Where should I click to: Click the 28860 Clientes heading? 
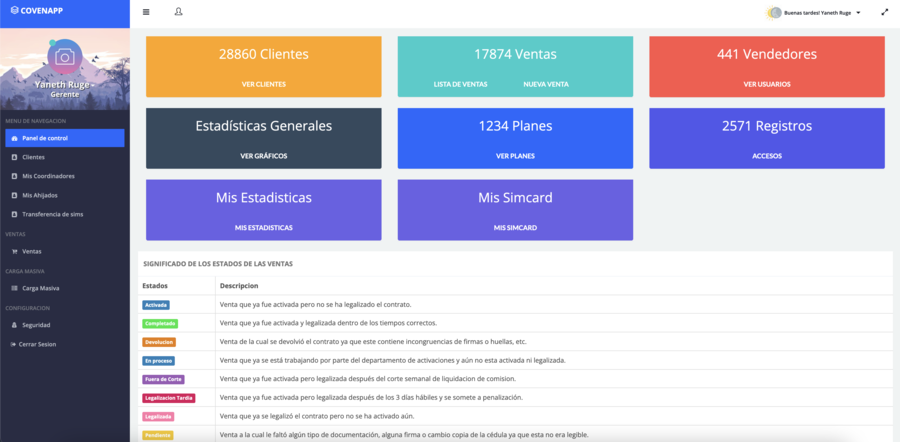tap(263, 54)
